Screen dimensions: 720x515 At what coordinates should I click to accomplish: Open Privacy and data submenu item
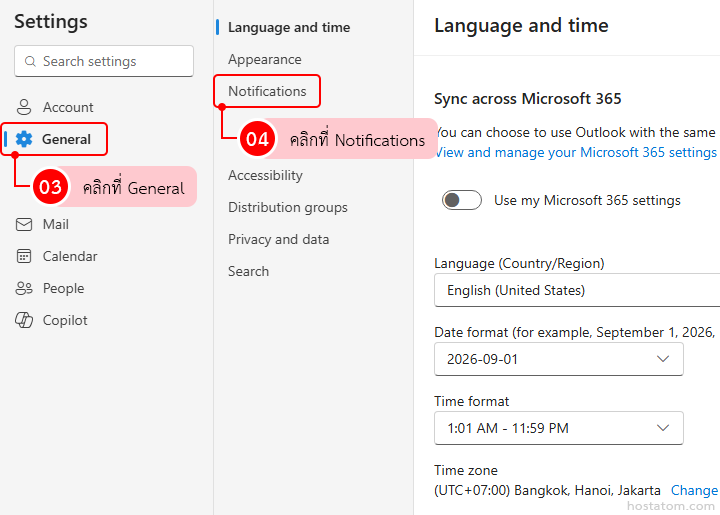(x=278, y=239)
